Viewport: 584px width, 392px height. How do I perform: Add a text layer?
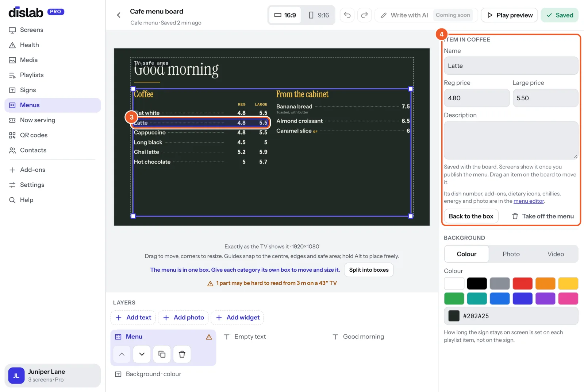pyautogui.click(x=133, y=318)
